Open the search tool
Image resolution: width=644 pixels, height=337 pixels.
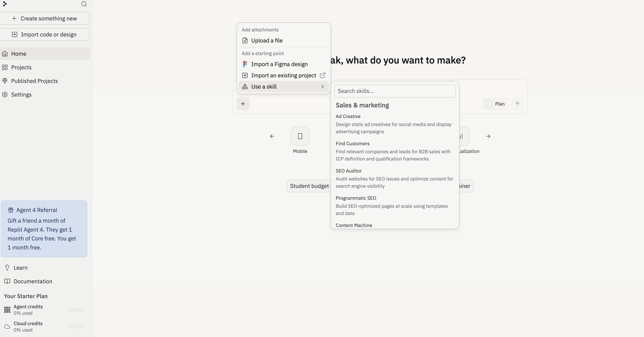pyautogui.click(x=84, y=4)
